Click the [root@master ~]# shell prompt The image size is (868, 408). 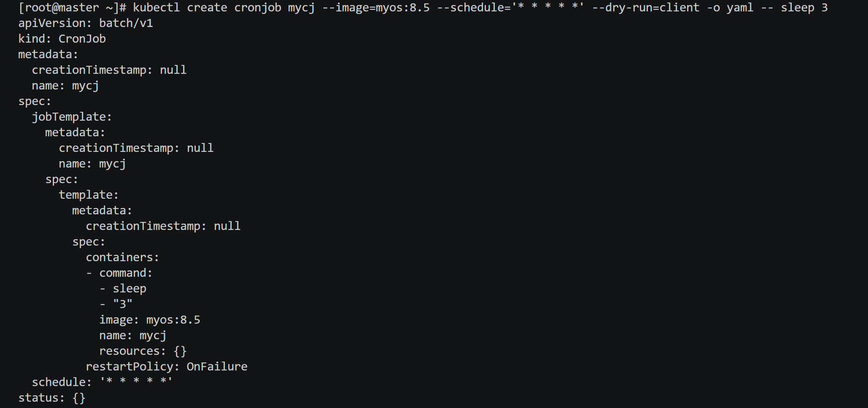73,8
